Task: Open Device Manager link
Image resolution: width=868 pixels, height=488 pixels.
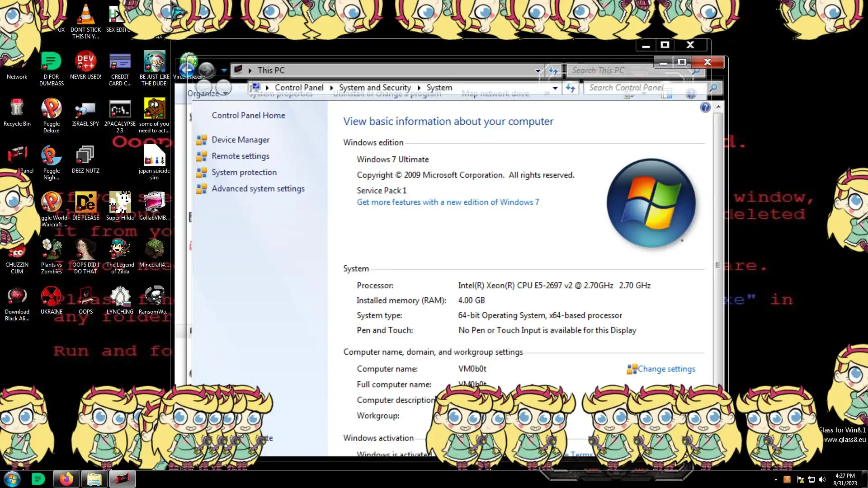Action: 241,140
